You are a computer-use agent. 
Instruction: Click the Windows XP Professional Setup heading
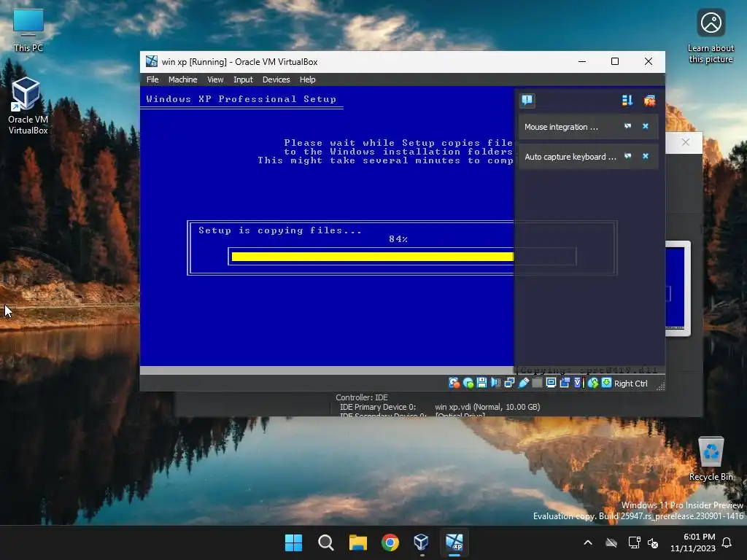point(241,99)
